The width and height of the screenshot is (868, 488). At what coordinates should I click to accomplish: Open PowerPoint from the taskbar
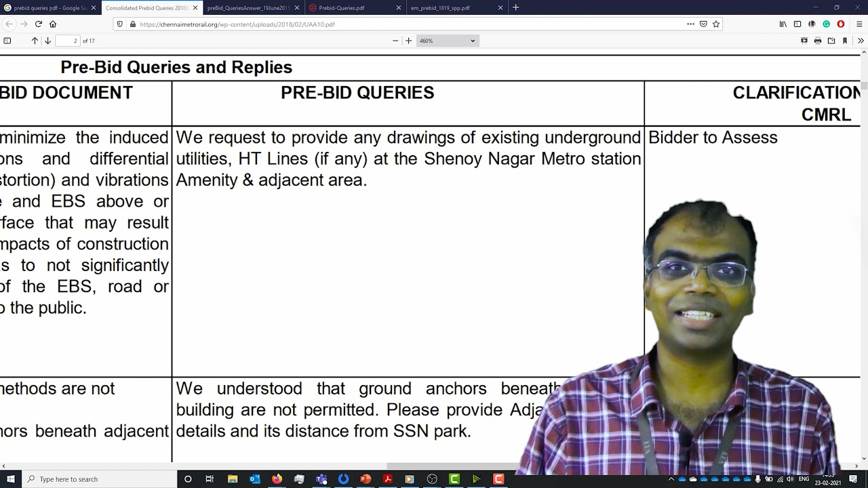point(366,479)
